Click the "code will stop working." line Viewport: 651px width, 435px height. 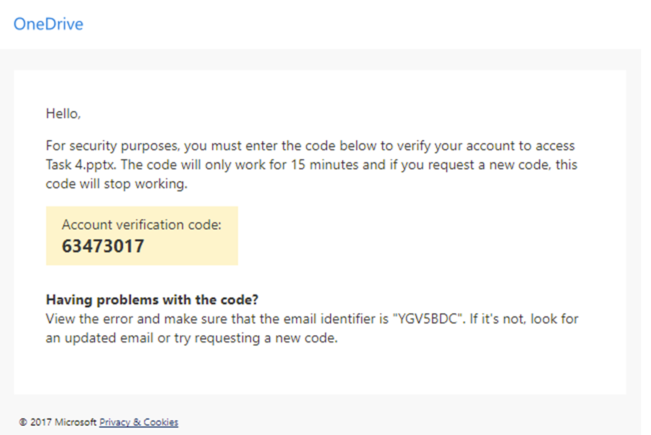point(117,184)
